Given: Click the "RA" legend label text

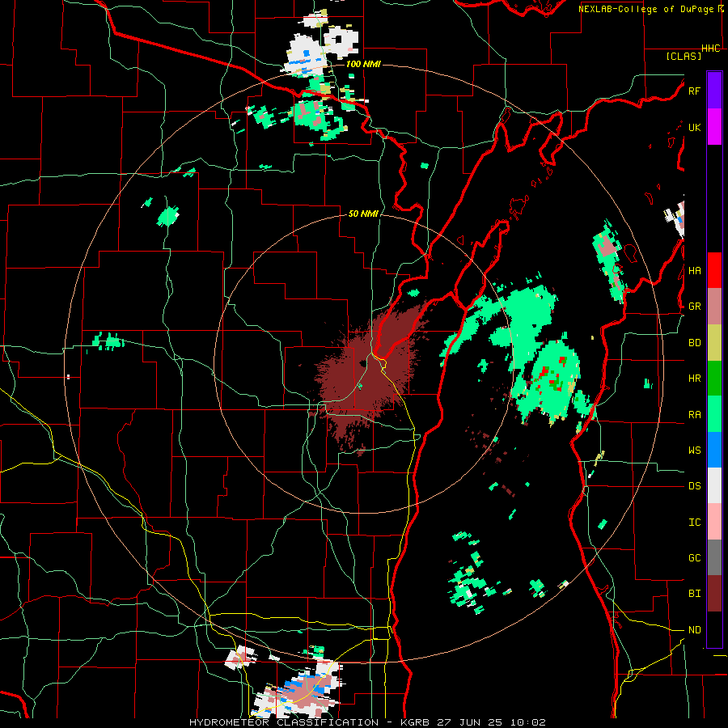Looking at the screenshot, I should 694,415.
